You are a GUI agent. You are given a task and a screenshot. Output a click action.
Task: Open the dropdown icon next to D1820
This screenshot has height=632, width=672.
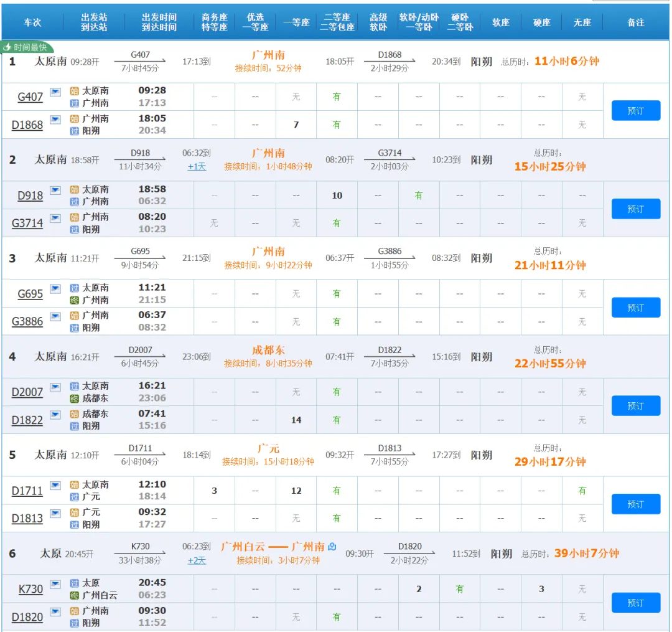tap(55, 612)
